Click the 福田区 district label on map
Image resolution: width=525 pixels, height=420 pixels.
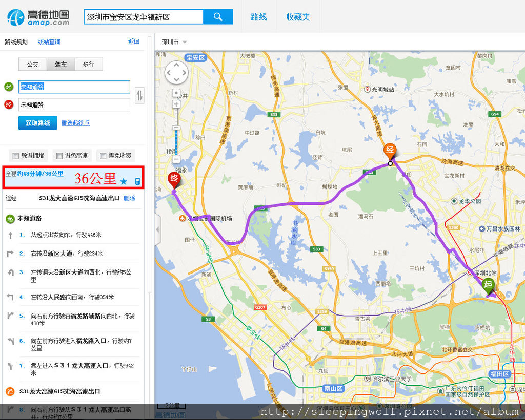click(499, 374)
